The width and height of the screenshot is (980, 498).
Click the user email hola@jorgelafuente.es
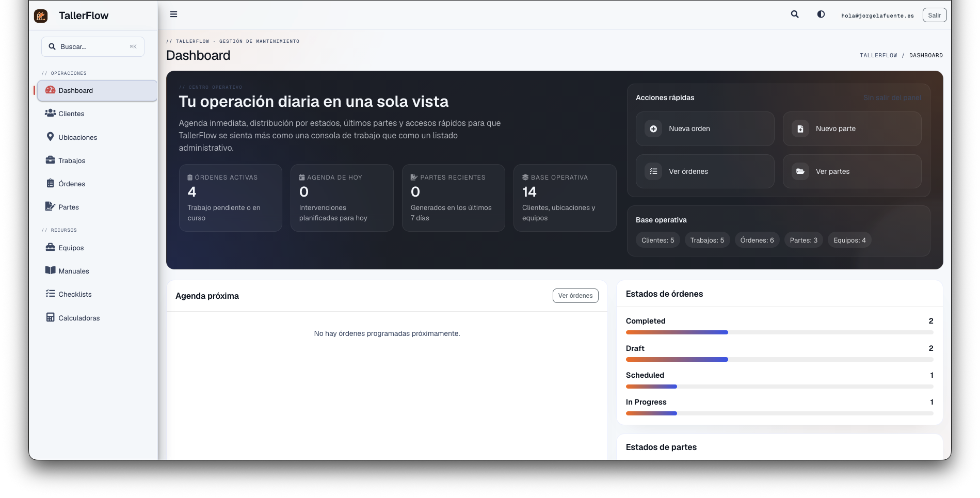877,15
